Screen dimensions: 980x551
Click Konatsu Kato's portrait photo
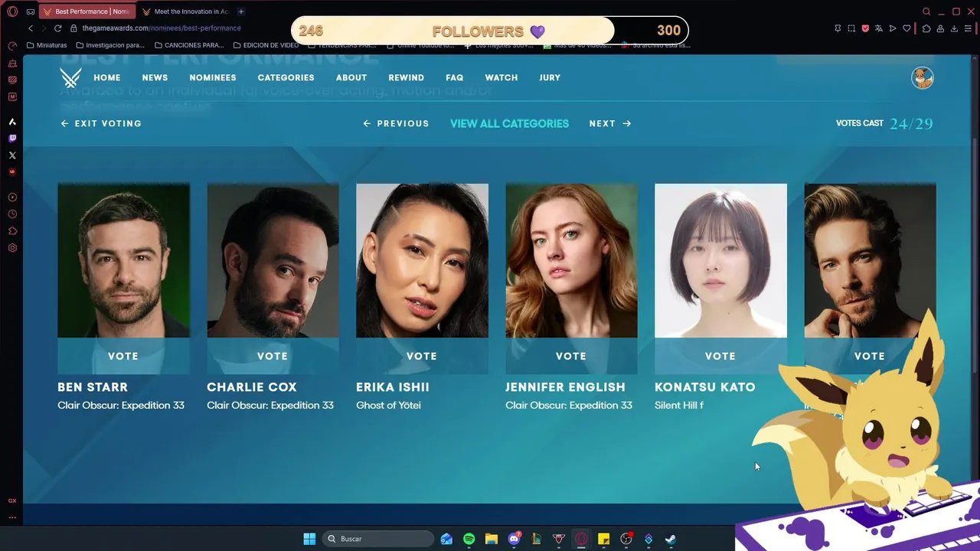click(x=720, y=260)
